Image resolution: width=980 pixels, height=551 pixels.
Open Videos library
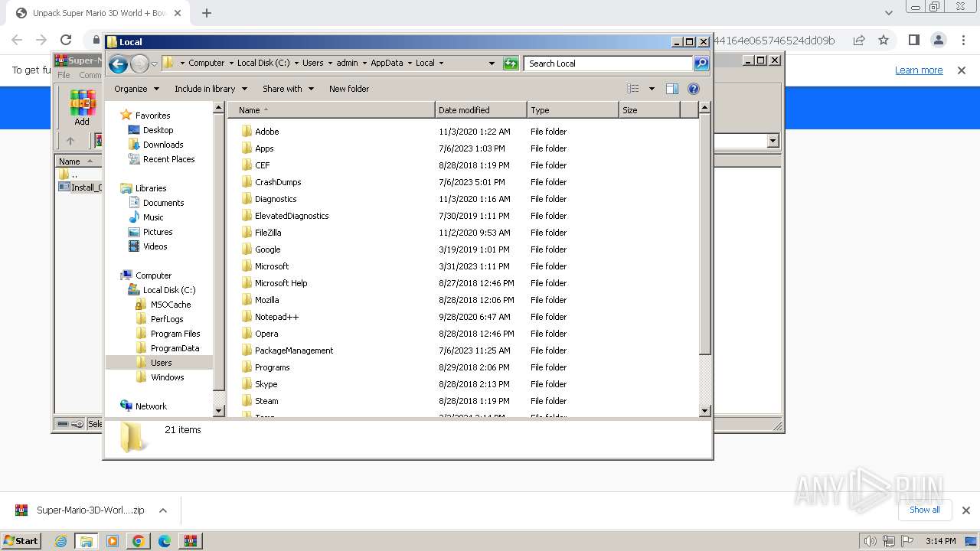(155, 246)
